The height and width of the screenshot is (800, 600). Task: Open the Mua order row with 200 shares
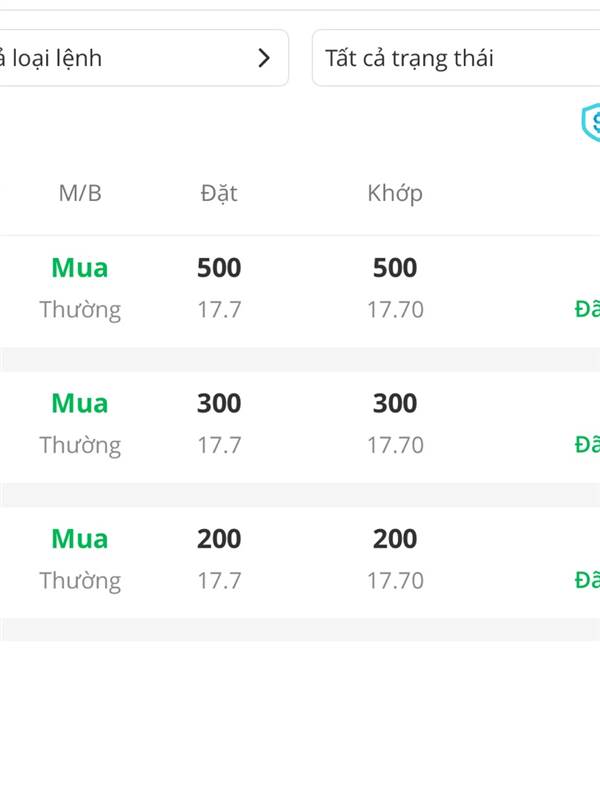(x=300, y=562)
